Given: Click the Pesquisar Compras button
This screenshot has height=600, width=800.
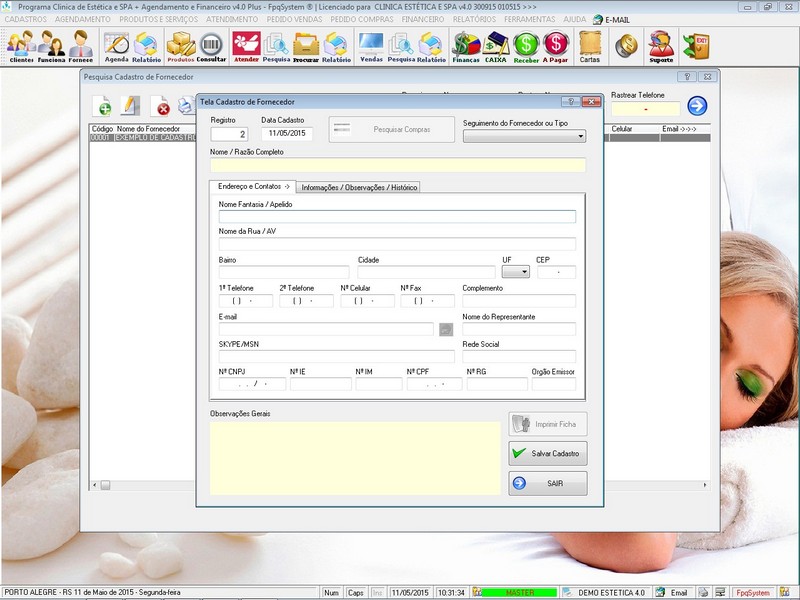Looking at the screenshot, I should (x=391, y=130).
